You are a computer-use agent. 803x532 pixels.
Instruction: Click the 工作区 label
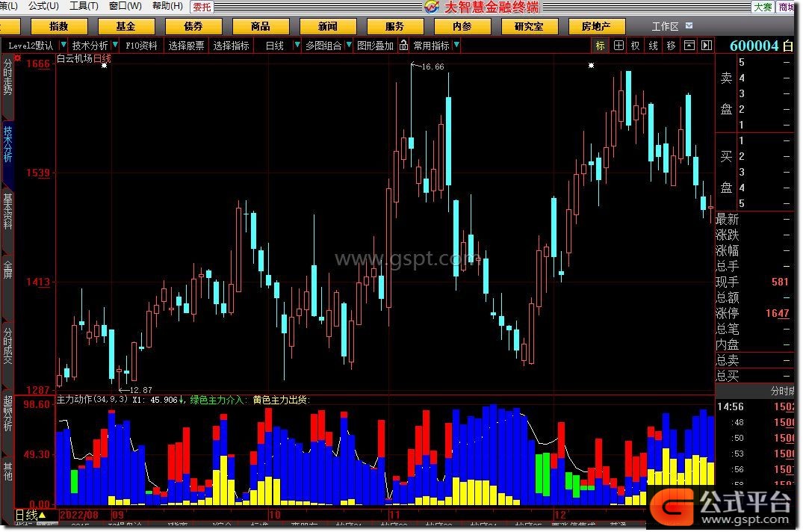click(x=666, y=26)
